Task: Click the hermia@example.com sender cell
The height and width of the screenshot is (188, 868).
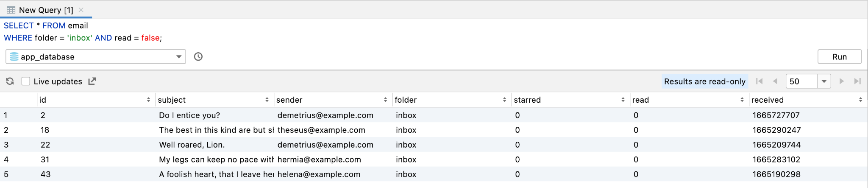Action: tap(319, 160)
